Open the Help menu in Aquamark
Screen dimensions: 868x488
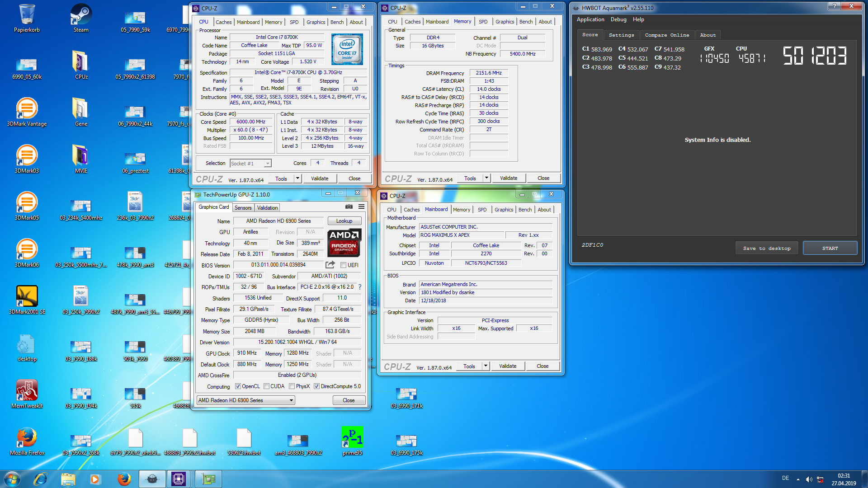(638, 19)
